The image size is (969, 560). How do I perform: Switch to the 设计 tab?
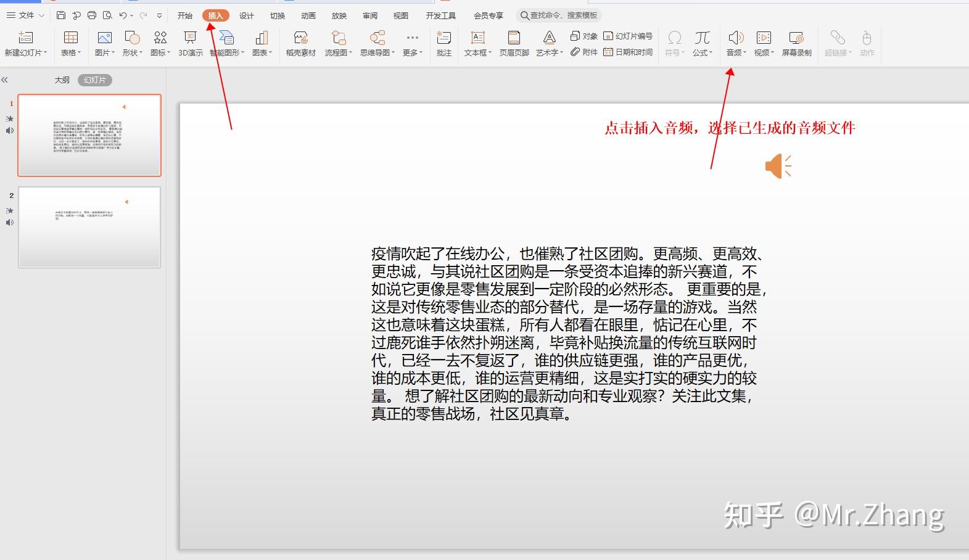(247, 15)
